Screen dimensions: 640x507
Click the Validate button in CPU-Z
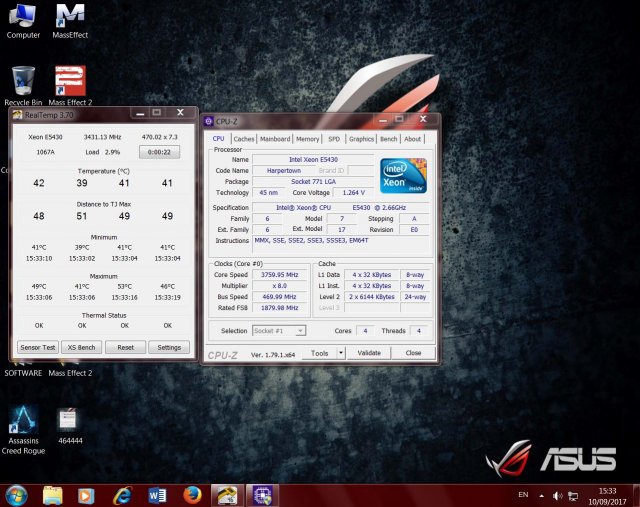pyautogui.click(x=369, y=353)
